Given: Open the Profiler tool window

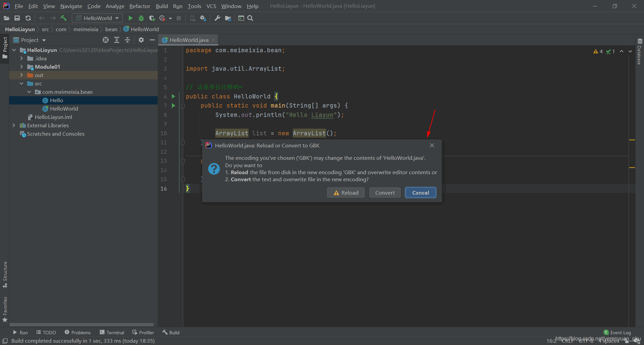Looking at the screenshot, I should pos(143,332).
